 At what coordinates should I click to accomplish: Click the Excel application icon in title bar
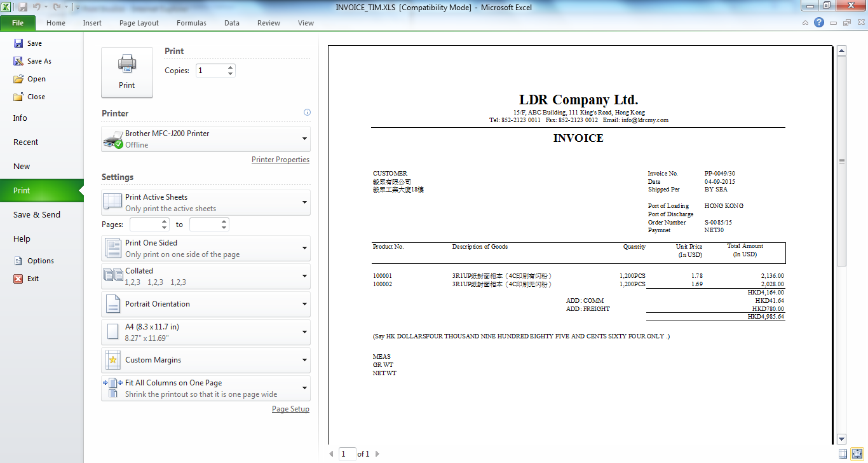(7, 7)
